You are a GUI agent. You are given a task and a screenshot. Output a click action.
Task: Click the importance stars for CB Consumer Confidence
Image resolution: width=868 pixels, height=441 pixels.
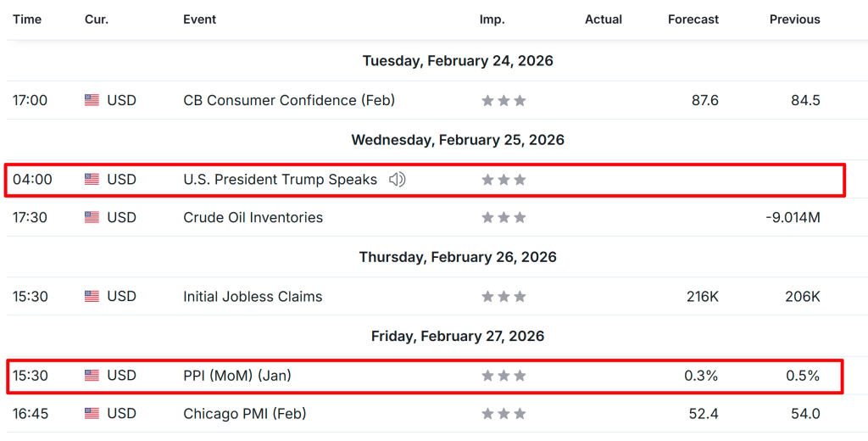[x=504, y=100]
